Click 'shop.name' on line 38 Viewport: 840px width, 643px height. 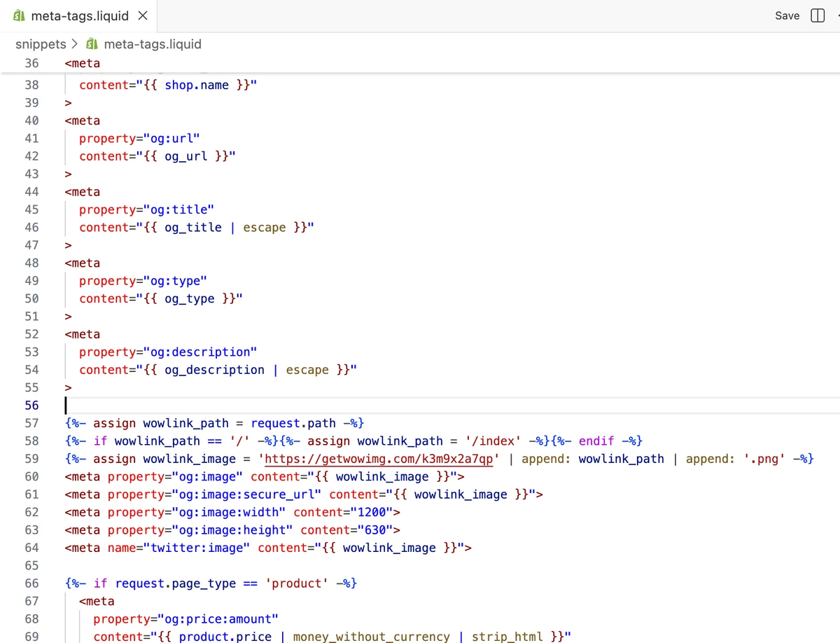tap(197, 85)
